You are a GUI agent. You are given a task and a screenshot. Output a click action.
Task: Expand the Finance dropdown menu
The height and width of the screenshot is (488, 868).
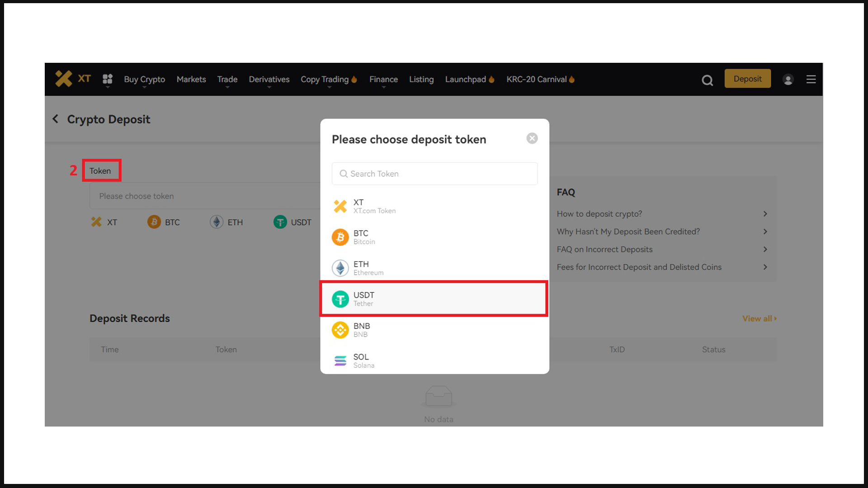[383, 80]
